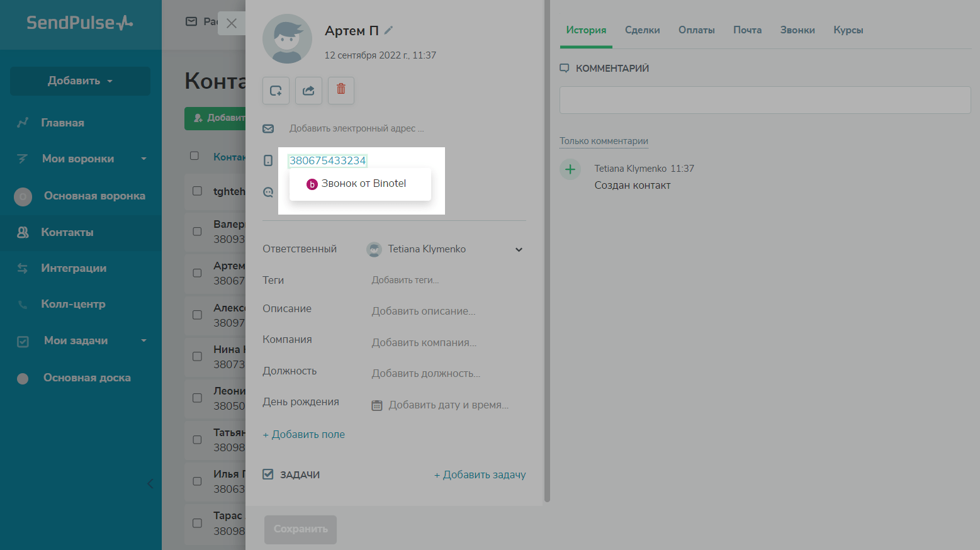This screenshot has height=550, width=980.
Task: Tick the checkbox for the tghteh contact row
Action: pyautogui.click(x=197, y=191)
